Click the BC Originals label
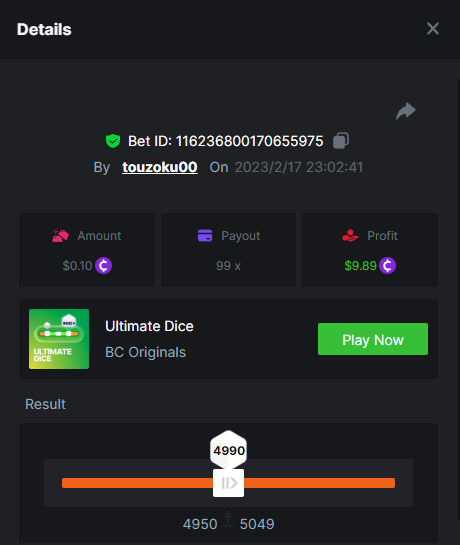Viewport: 460px width, 545px height. pos(145,352)
